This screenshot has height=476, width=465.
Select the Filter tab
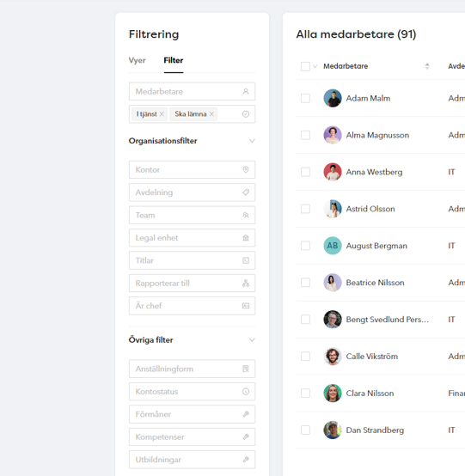(174, 60)
